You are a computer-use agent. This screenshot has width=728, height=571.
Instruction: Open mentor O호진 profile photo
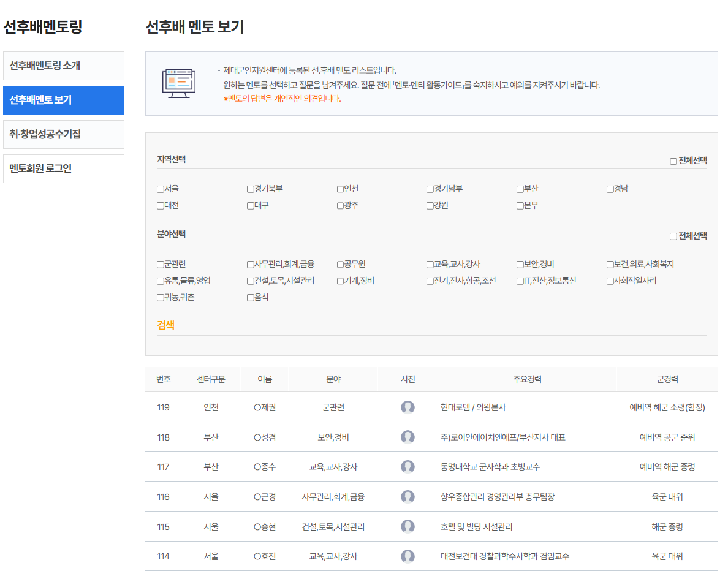click(x=408, y=556)
